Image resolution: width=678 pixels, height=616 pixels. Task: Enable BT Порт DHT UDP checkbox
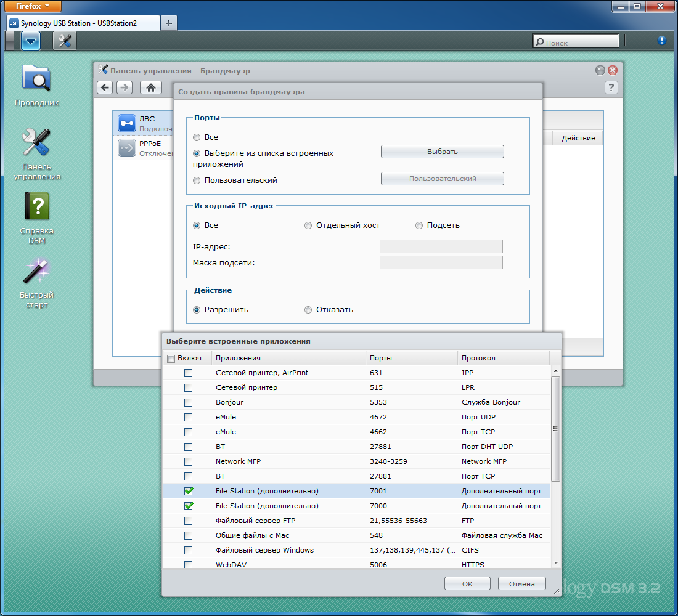[189, 447]
